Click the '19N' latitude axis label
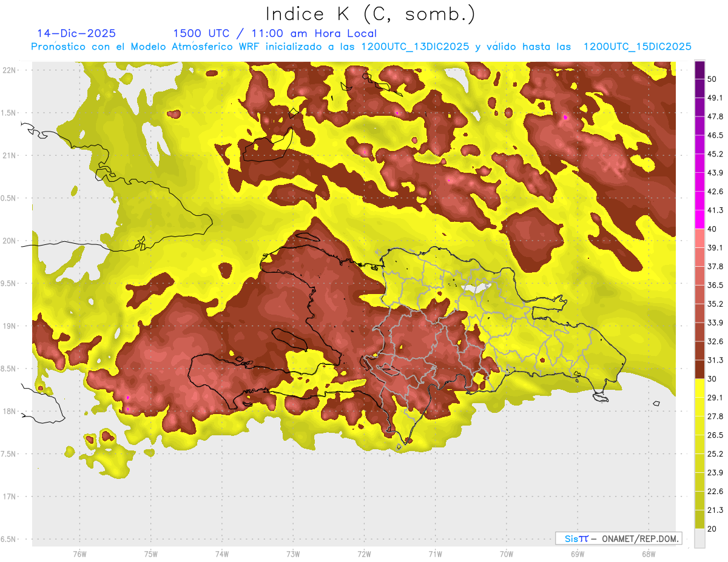The width and height of the screenshot is (728, 562). click(8, 326)
